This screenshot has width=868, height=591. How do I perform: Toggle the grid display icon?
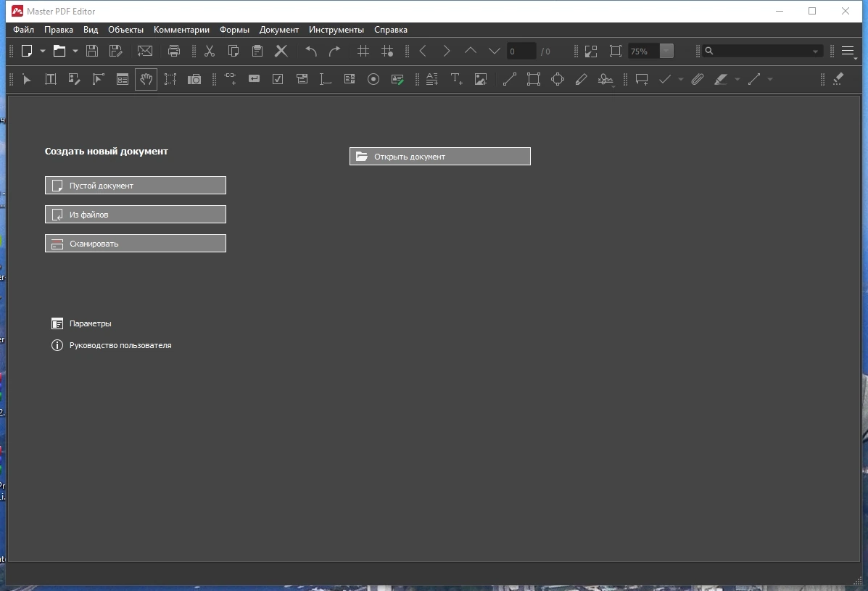[363, 51]
